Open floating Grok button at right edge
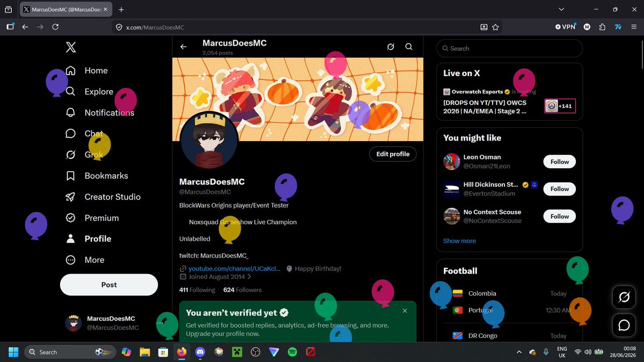Screen dimensions: 644x362 [x=624, y=297]
